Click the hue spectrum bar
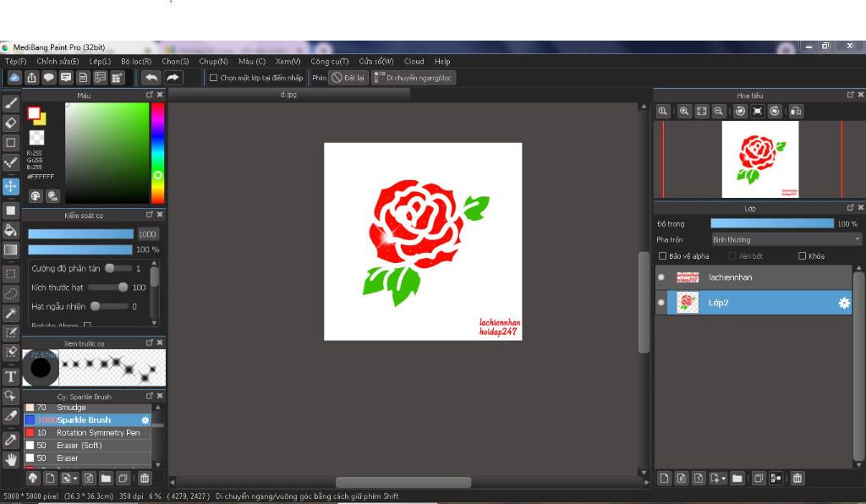866x504 pixels. pos(157,153)
